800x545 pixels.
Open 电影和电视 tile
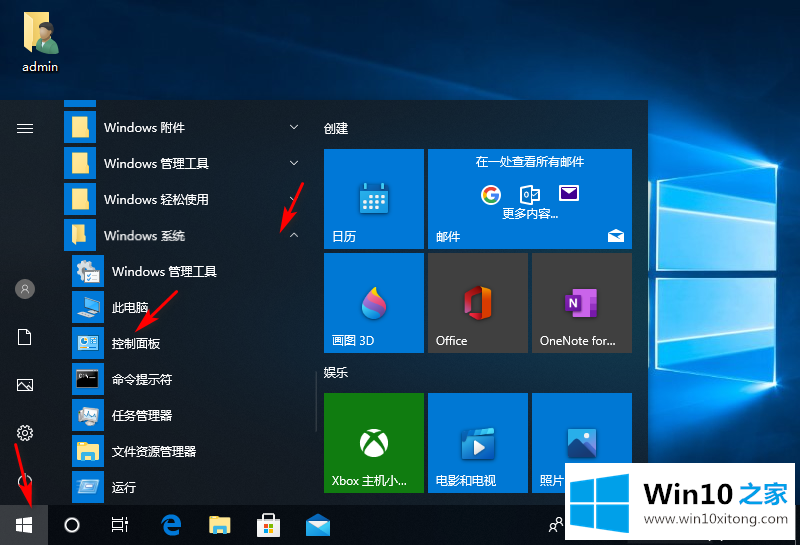pyautogui.click(x=478, y=443)
